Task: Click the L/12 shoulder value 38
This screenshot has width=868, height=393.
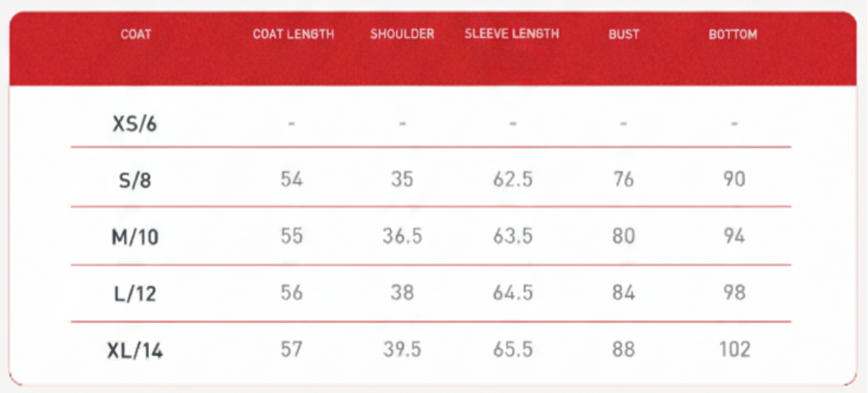Action: [x=403, y=292]
